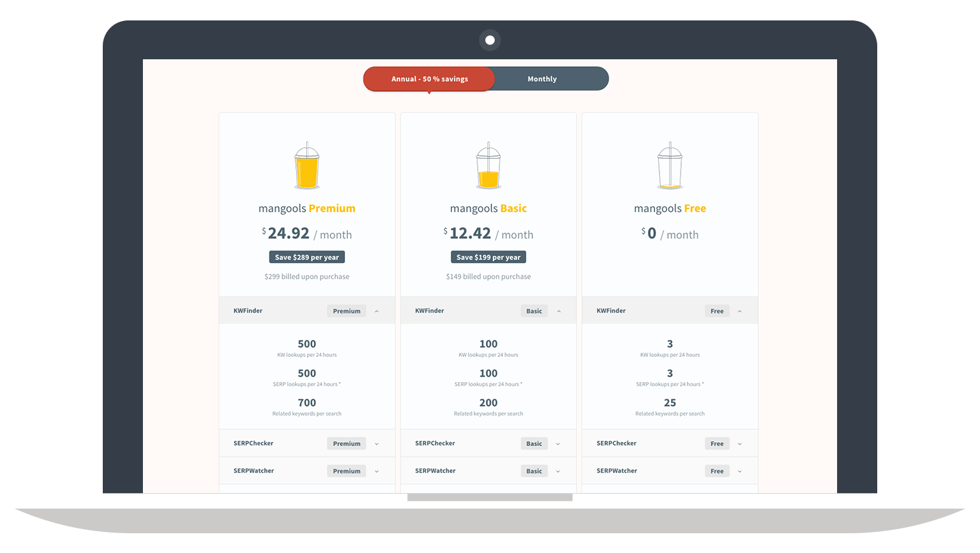Click the 500 KW lookups value in Premium

point(307,344)
